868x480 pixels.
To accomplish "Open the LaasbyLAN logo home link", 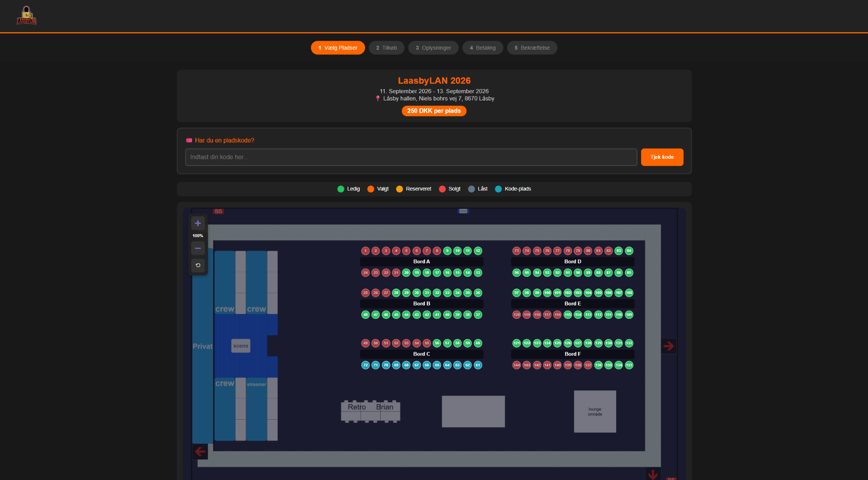I will pyautogui.click(x=27, y=16).
